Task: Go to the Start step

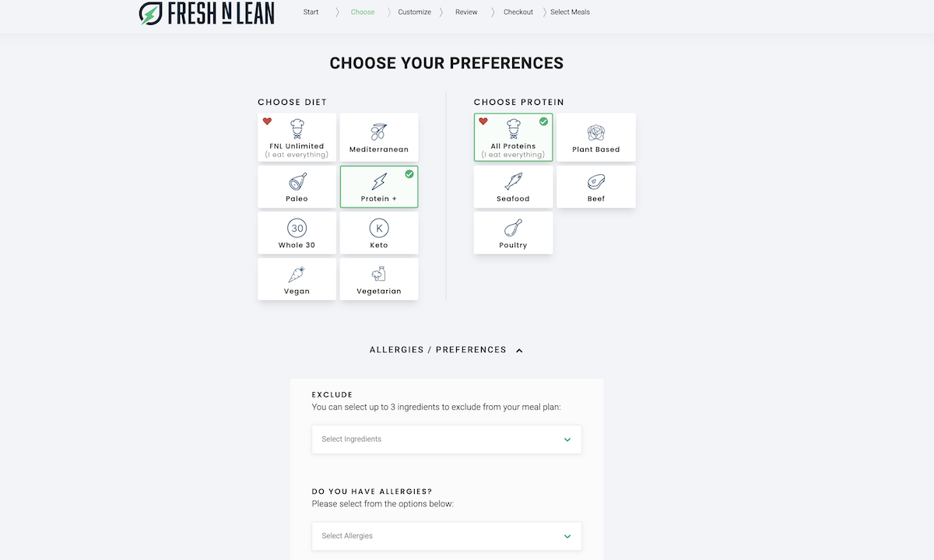Action: tap(311, 12)
